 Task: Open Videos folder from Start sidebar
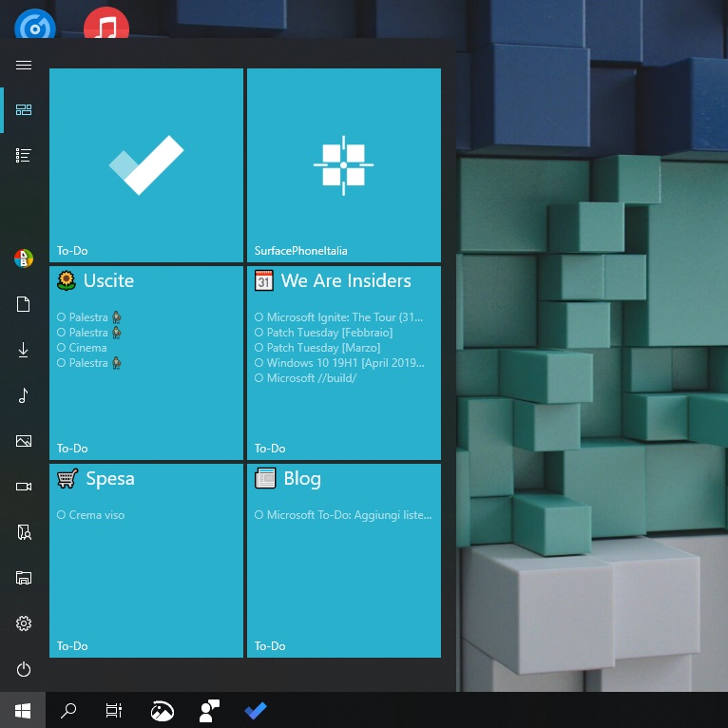[x=24, y=487]
